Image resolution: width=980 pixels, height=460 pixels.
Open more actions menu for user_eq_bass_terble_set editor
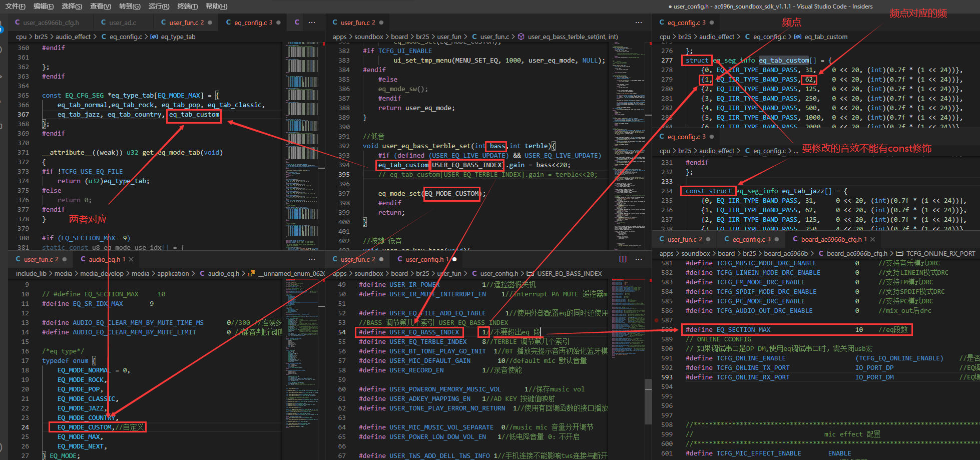point(639,23)
